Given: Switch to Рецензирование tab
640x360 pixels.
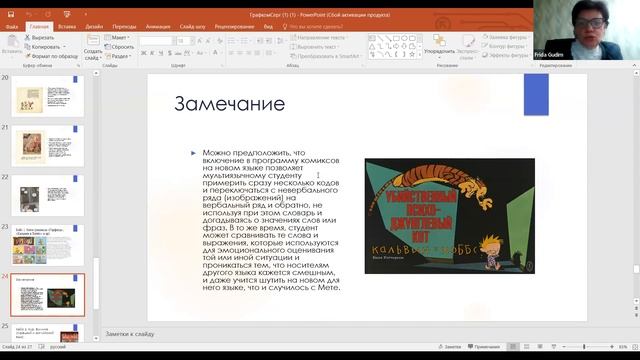Looking at the screenshot, I should click(x=234, y=27).
